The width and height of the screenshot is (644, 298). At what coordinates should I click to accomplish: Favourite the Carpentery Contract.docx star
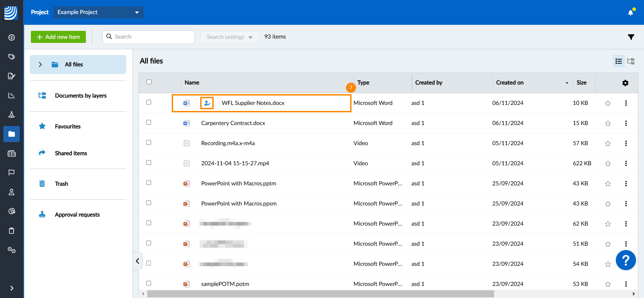click(x=608, y=123)
